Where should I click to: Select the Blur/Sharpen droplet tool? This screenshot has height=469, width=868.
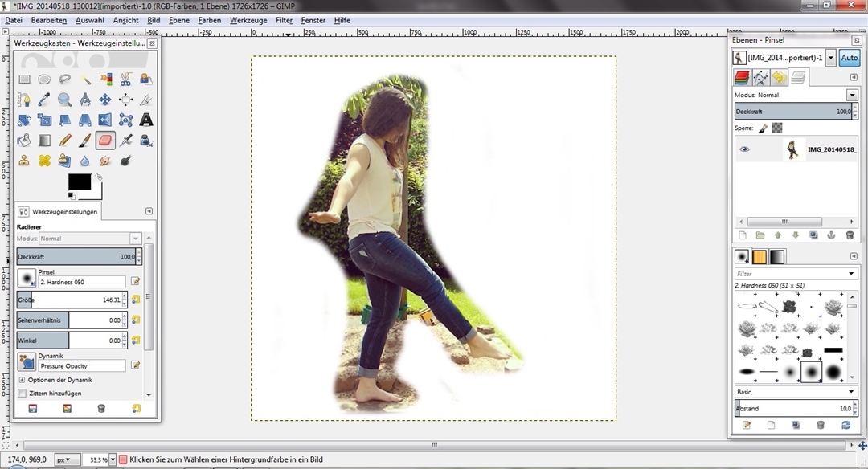pyautogui.click(x=85, y=161)
